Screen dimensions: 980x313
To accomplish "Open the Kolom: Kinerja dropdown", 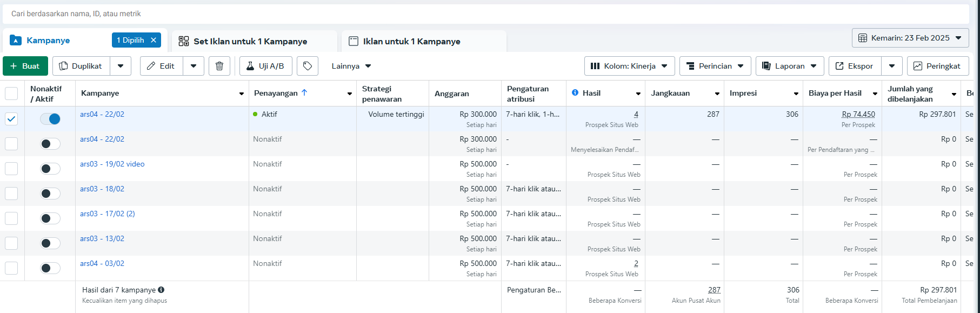I will pyautogui.click(x=629, y=66).
